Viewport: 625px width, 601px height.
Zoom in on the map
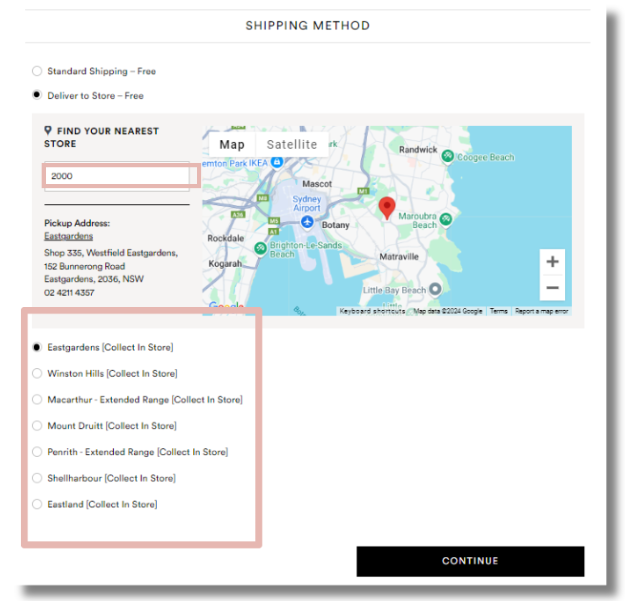point(553,262)
